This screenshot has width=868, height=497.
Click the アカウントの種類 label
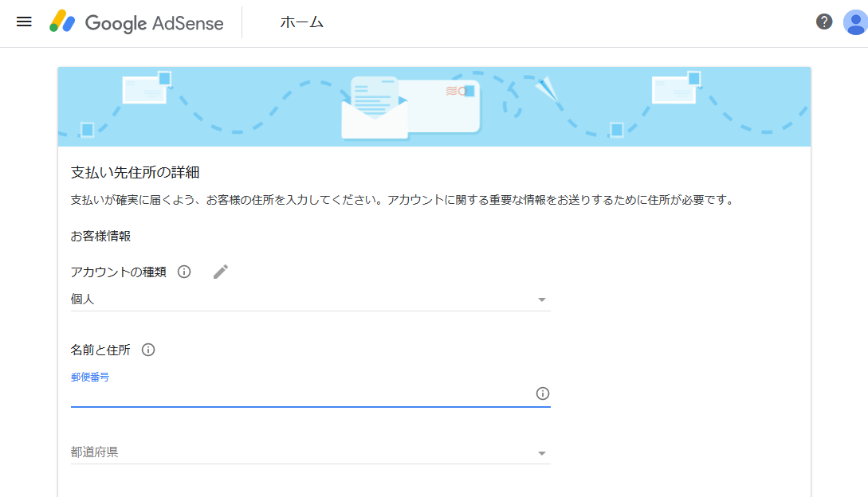119,272
